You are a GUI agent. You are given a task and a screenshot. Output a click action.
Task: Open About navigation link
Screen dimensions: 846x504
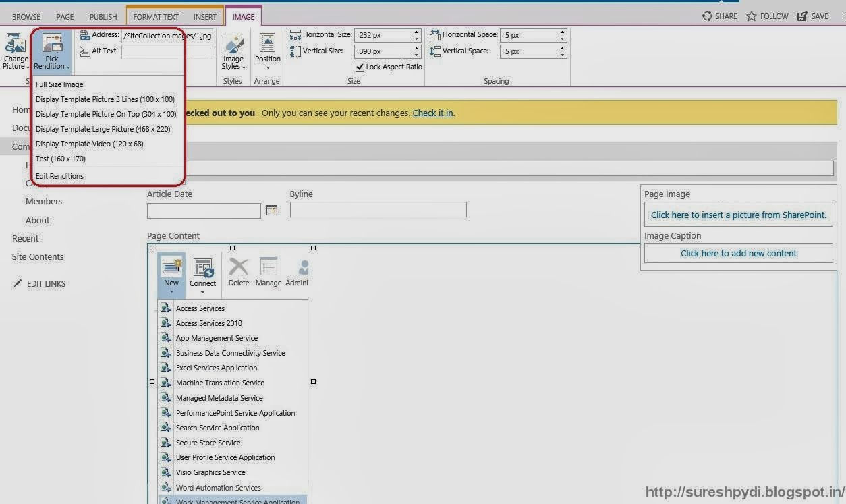[x=38, y=220]
